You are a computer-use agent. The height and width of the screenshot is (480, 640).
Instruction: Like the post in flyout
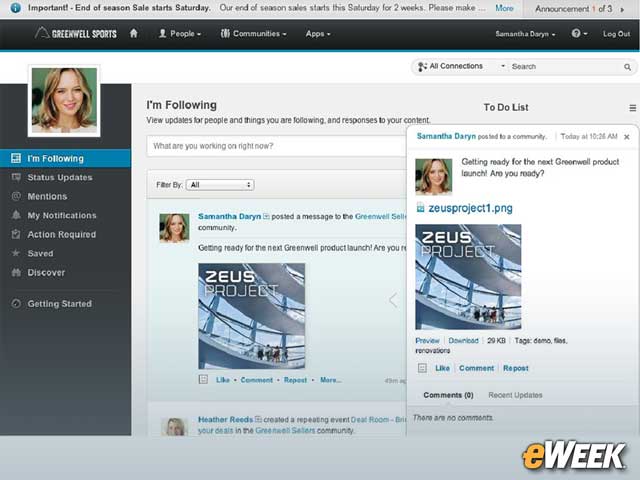(x=442, y=368)
